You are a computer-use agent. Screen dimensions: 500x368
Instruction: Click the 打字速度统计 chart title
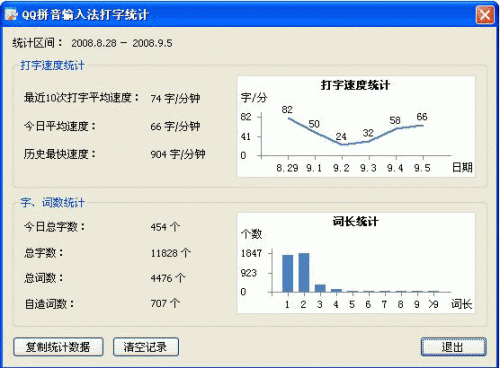[355, 85]
